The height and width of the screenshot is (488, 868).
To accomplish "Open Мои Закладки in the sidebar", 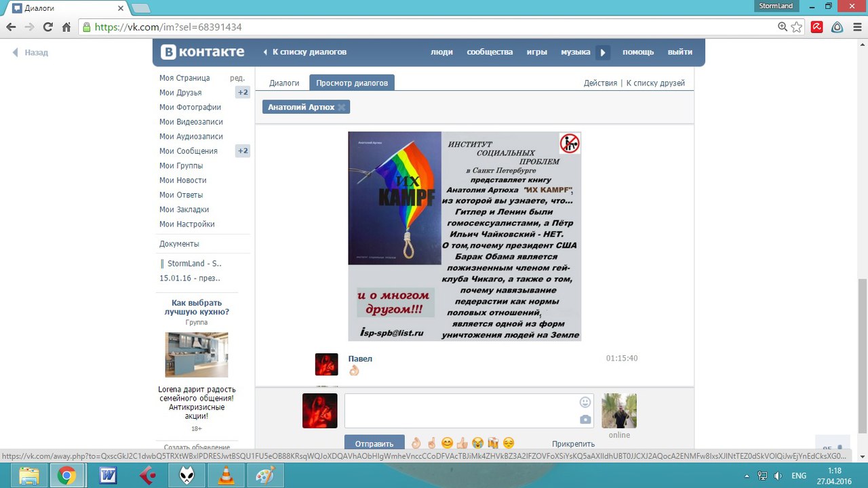I will [x=184, y=209].
